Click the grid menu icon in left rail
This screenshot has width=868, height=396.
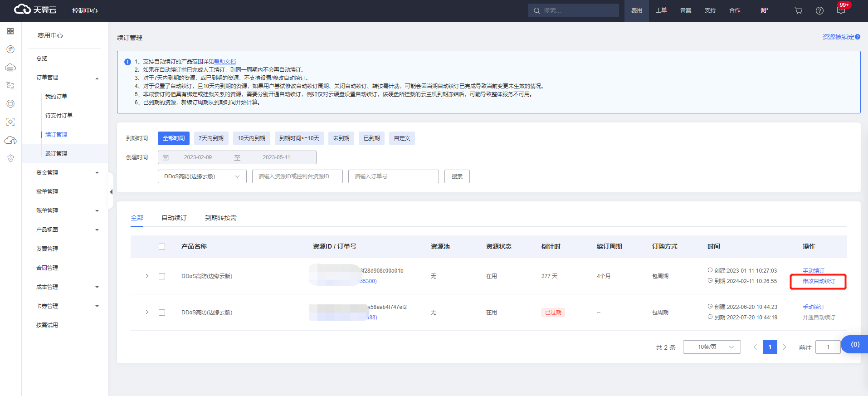tap(10, 31)
